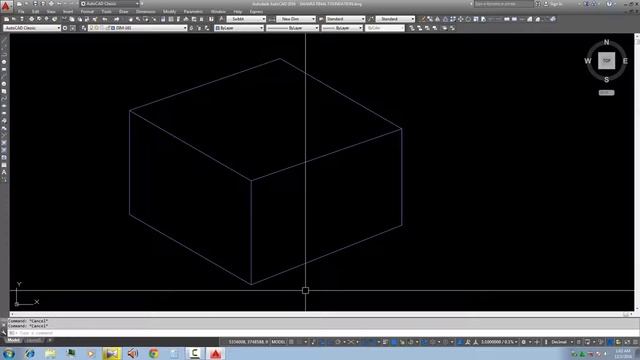The width and height of the screenshot is (640, 360).
Task: Click the Text Style icon
Action: (222, 19)
